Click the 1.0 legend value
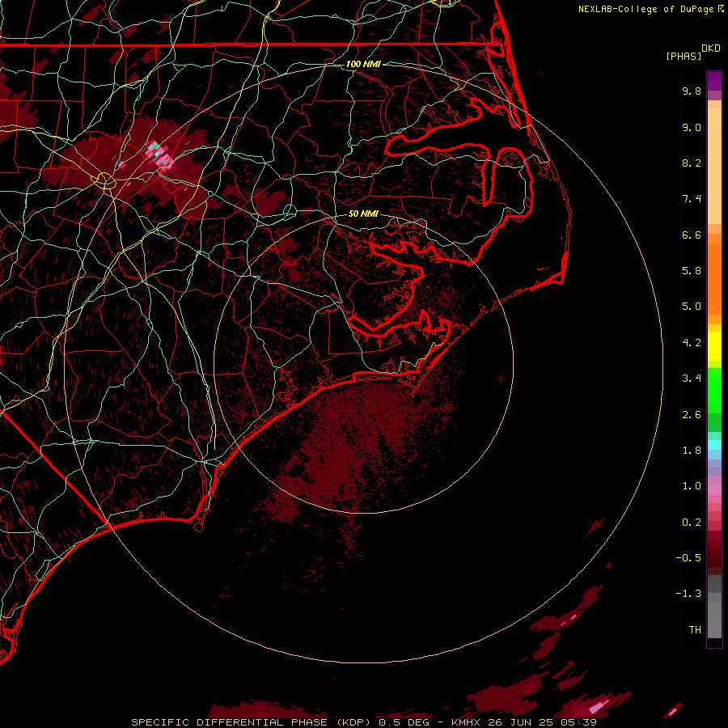Screen dimensions: 728x728 click(692, 486)
